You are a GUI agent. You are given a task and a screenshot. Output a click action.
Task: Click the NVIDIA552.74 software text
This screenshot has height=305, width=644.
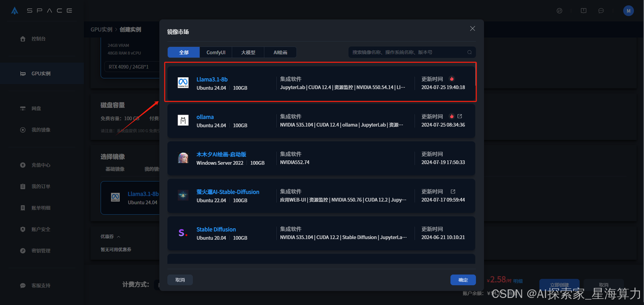(295, 163)
